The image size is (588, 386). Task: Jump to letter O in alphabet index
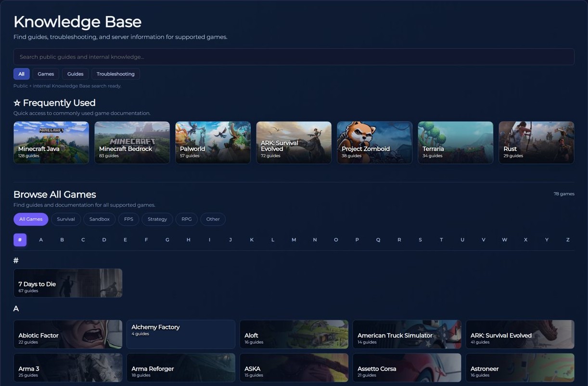click(x=336, y=240)
